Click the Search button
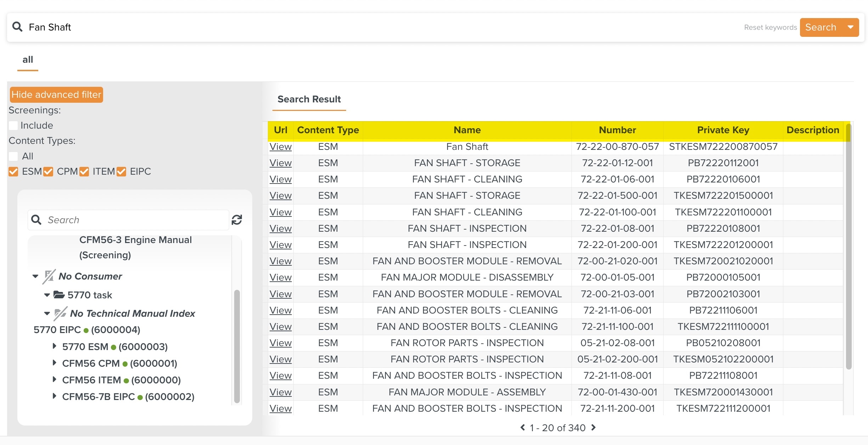Image resolution: width=868 pixels, height=445 pixels. pyautogui.click(x=821, y=27)
